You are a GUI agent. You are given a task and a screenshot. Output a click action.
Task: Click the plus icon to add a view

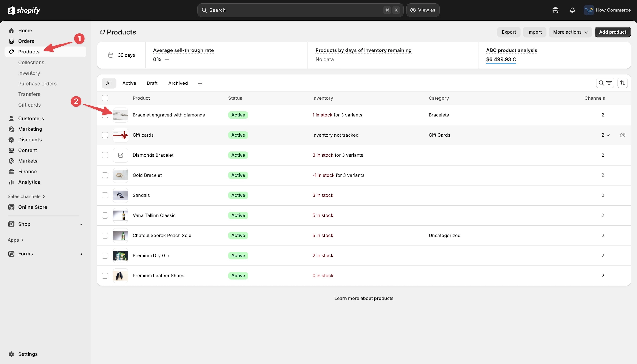(200, 83)
